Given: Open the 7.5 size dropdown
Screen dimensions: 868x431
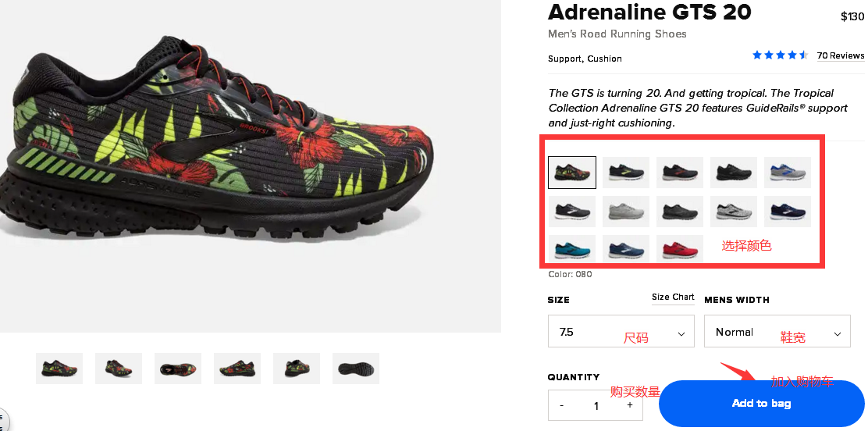Looking at the screenshot, I should (621, 331).
